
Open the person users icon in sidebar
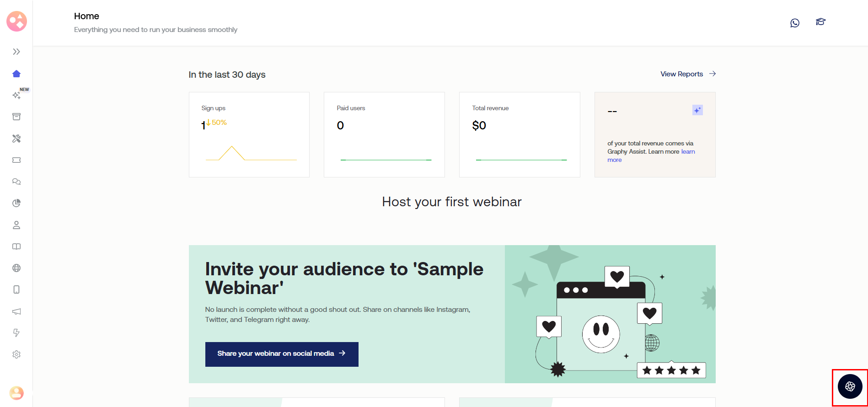16,225
